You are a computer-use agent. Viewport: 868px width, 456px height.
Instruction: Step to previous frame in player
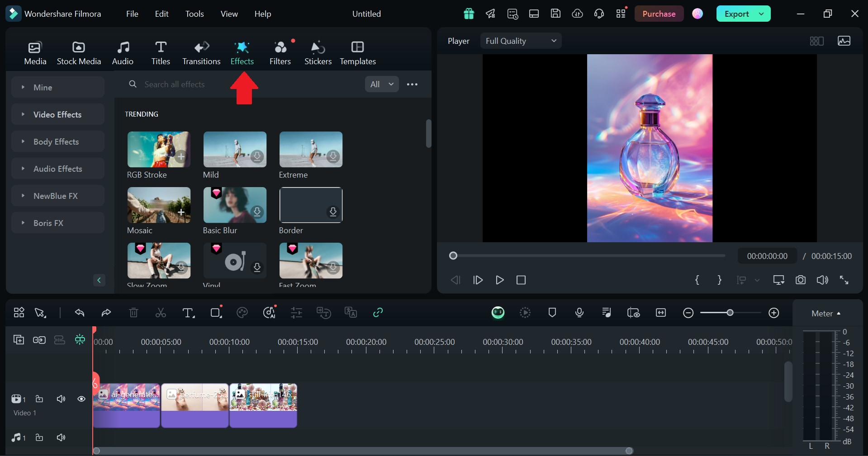click(455, 280)
